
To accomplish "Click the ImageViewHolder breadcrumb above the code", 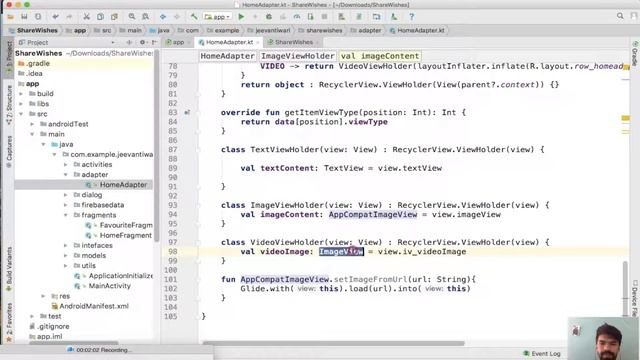I will 298,56.
